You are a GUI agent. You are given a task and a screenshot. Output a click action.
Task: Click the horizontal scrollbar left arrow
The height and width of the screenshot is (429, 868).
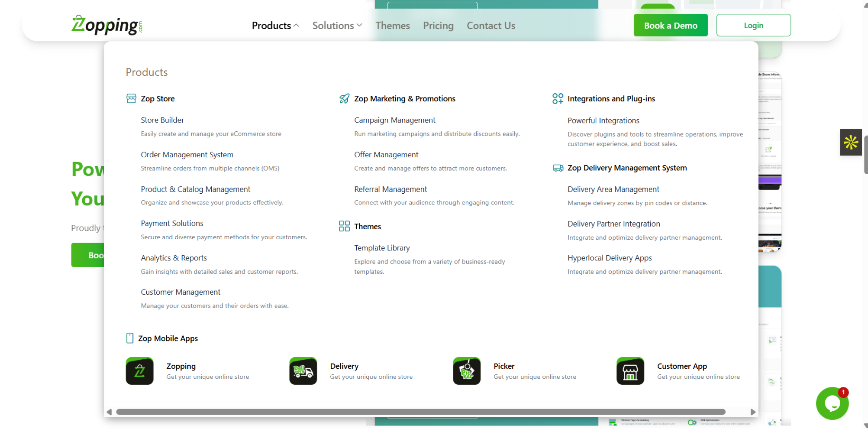109,412
